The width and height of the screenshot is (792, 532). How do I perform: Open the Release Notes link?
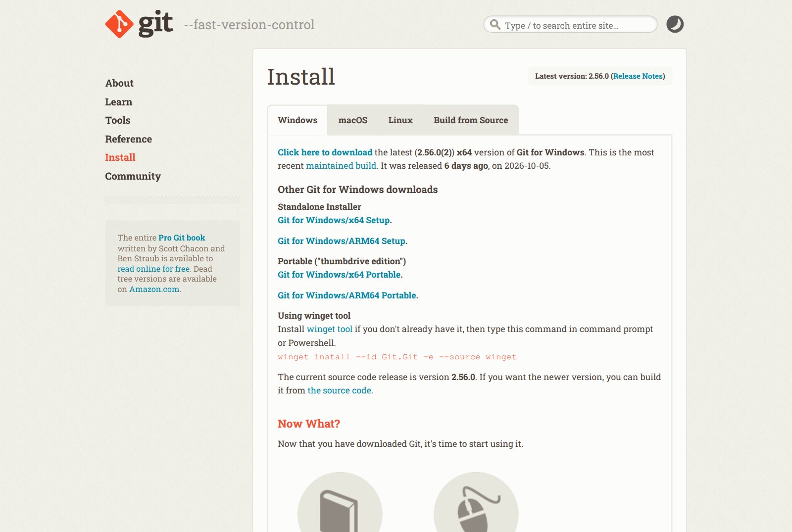(638, 76)
